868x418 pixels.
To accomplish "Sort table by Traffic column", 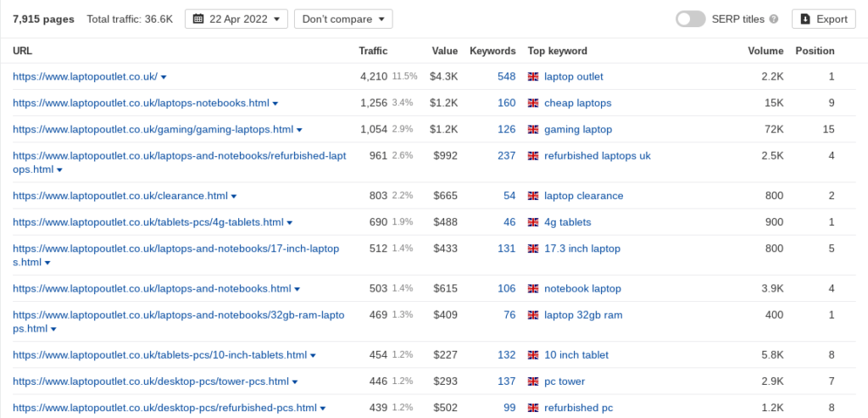I will pos(373,51).
